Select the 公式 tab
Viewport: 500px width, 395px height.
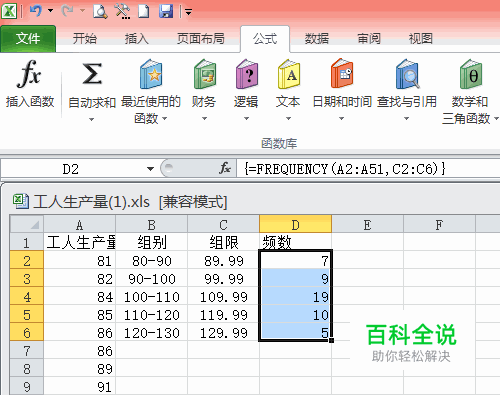coord(265,39)
